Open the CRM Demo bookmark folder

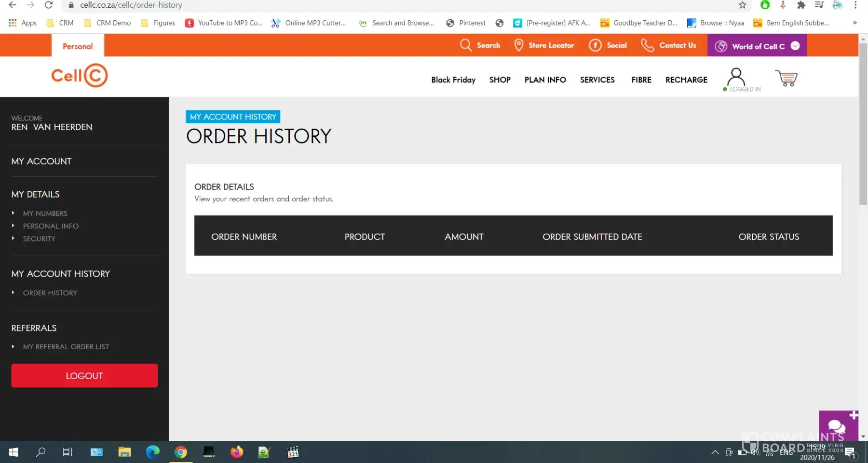tap(108, 23)
